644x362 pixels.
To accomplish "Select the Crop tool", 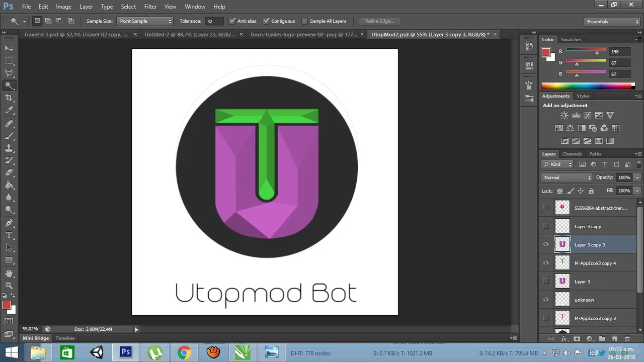I will (9, 98).
